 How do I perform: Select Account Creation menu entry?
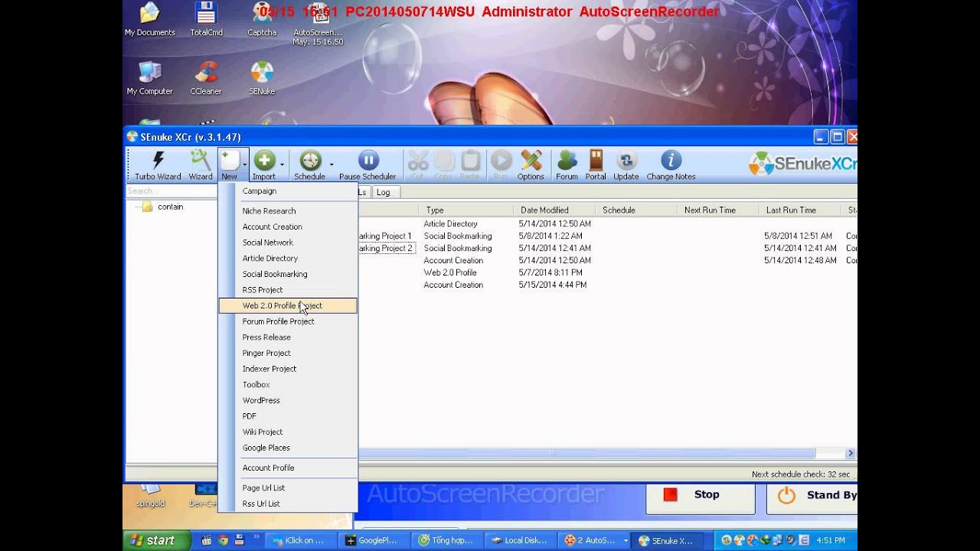coord(288,227)
